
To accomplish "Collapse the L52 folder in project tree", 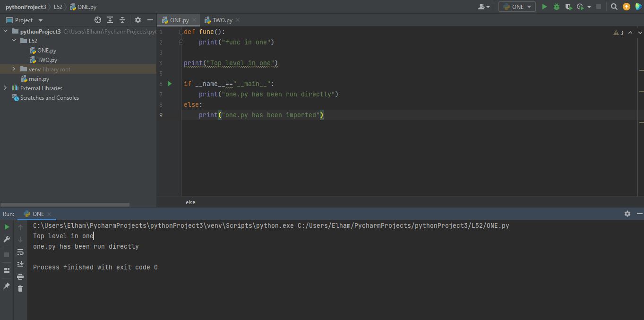I will click(x=14, y=41).
